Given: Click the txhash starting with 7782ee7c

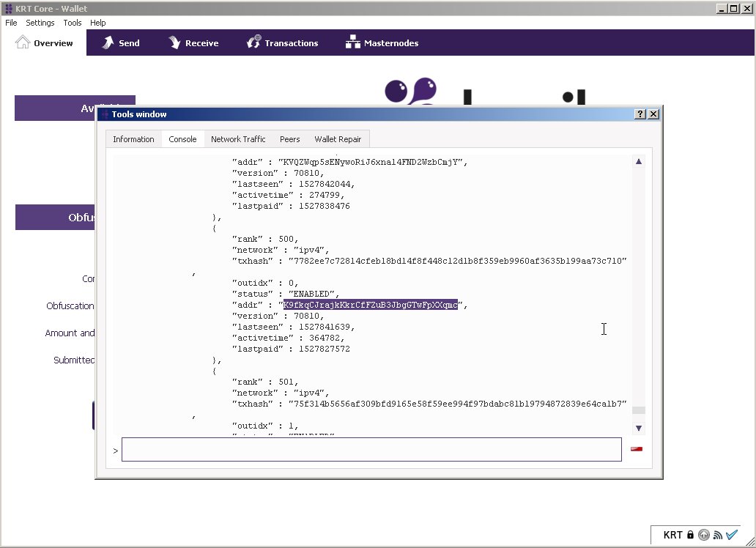Looking at the screenshot, I should click(458, 261).
